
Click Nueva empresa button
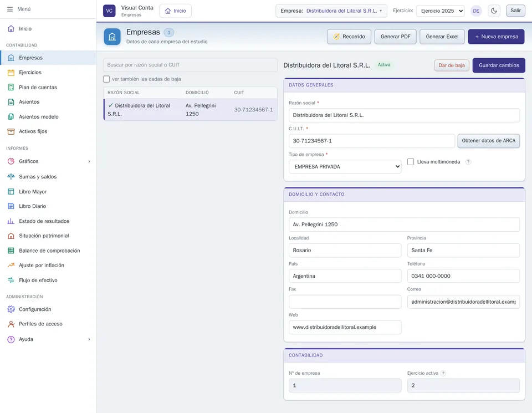pyautogui.click(x=496, y=37)
